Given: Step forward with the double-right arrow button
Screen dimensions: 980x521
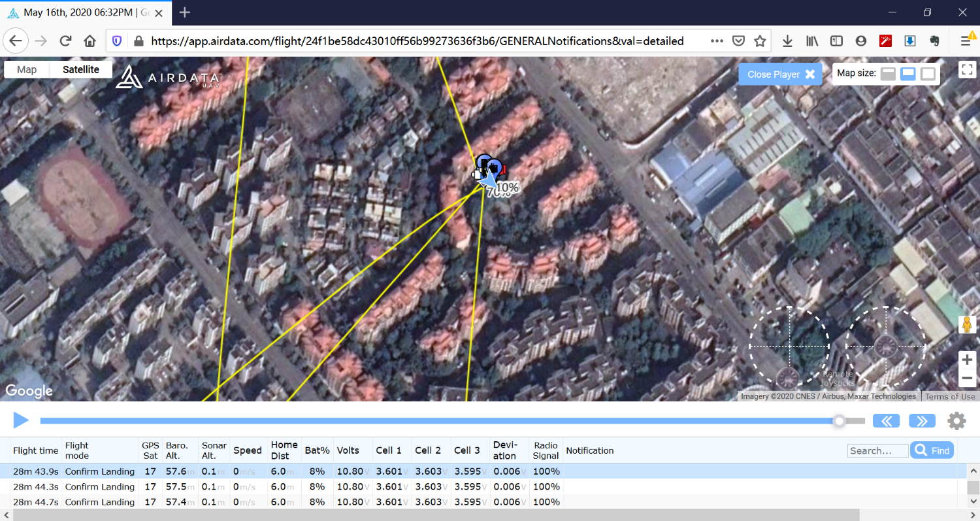Looking at the screenshot, I should coord(922,421).
